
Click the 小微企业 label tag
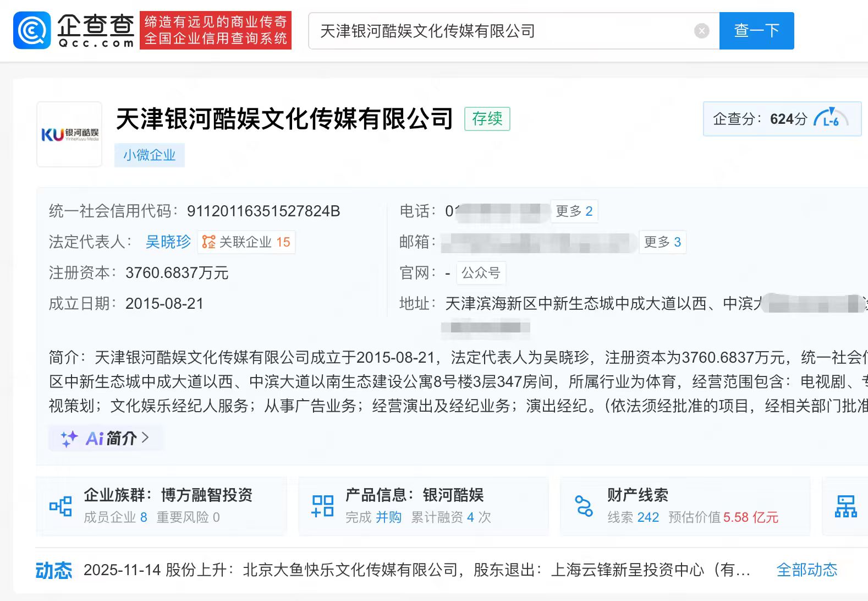point(149,155)
